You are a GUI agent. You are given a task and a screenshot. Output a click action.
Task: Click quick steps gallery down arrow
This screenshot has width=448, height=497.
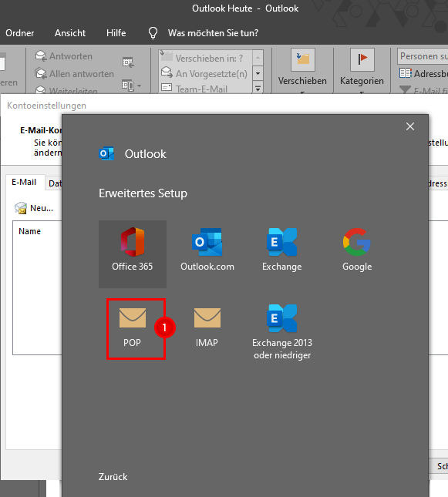[x=258, y=73]
